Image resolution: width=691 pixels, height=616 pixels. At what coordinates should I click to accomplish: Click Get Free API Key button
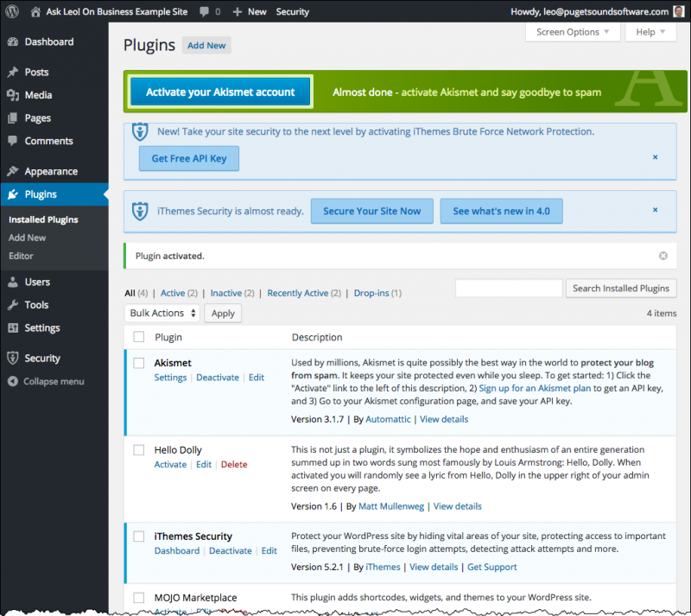(x=189, y=158)
